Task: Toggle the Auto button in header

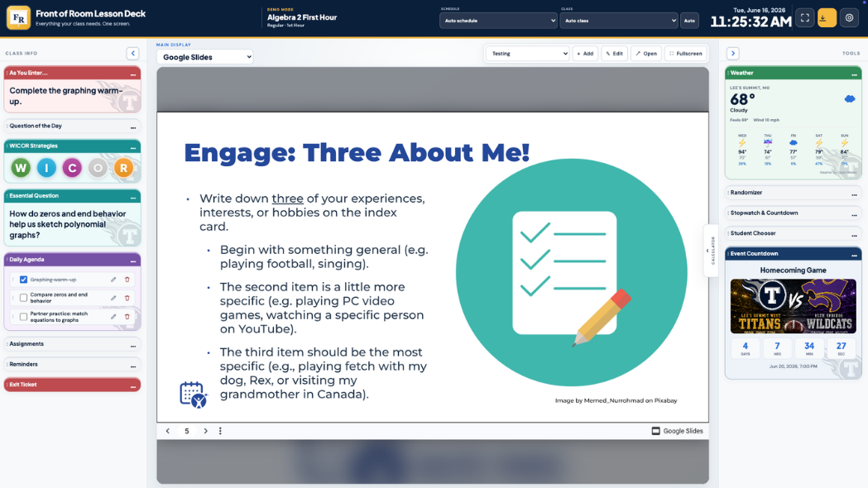Action: tap(689, 21)
